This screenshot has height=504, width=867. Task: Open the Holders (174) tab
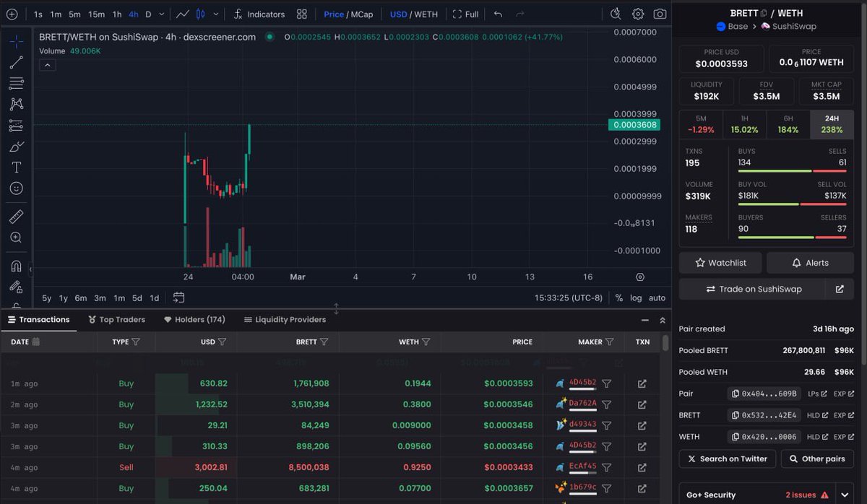[x=194, y=319]
